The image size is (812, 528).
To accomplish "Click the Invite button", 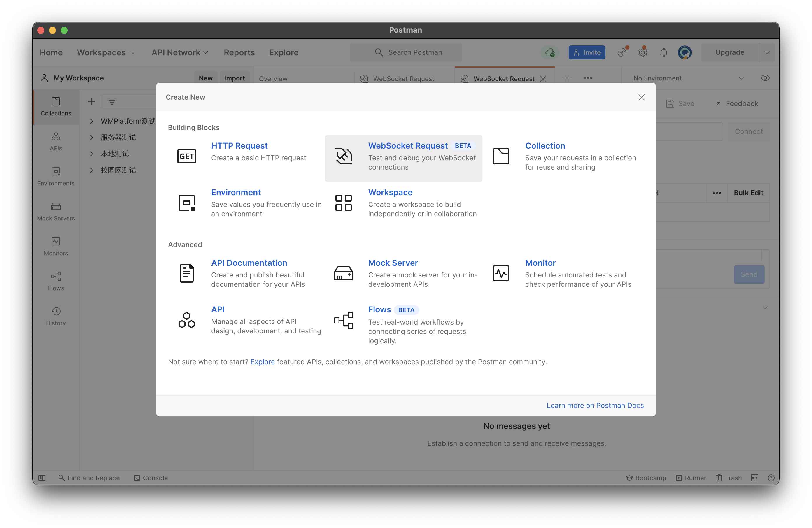I will [587, 52].
